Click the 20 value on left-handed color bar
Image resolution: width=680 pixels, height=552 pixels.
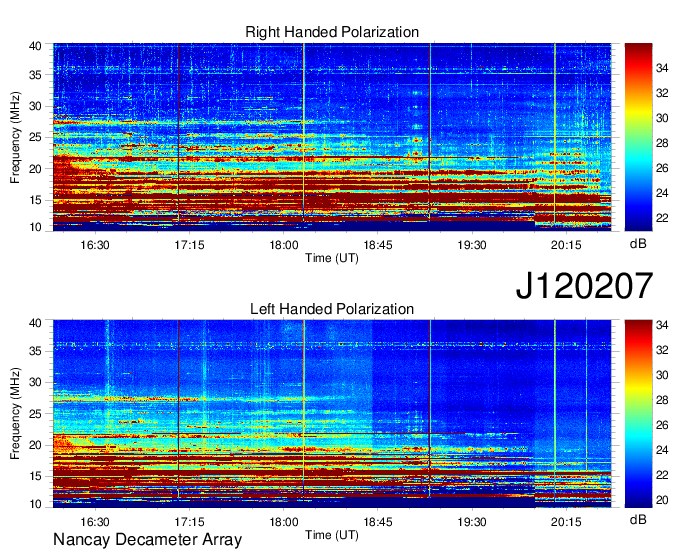[662, 500]
